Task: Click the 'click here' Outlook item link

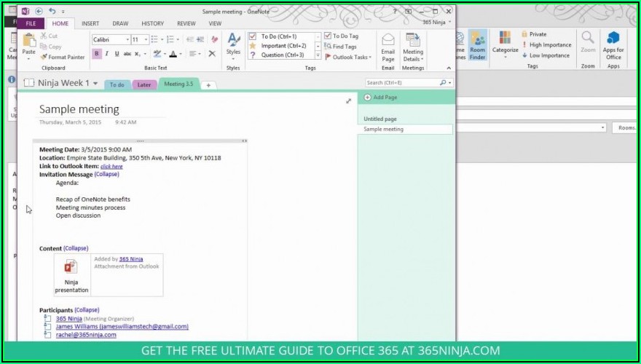Action: [111, 166]
